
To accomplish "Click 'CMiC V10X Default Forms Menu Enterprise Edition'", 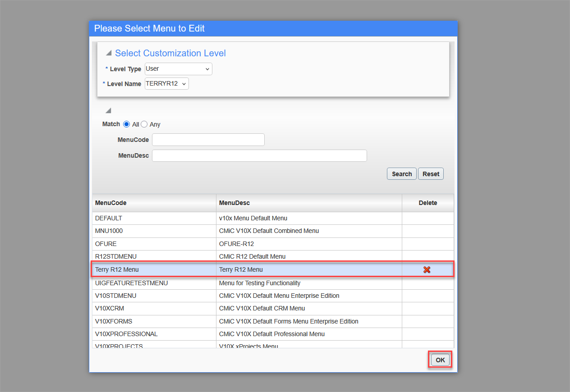I will click(289, 321).
